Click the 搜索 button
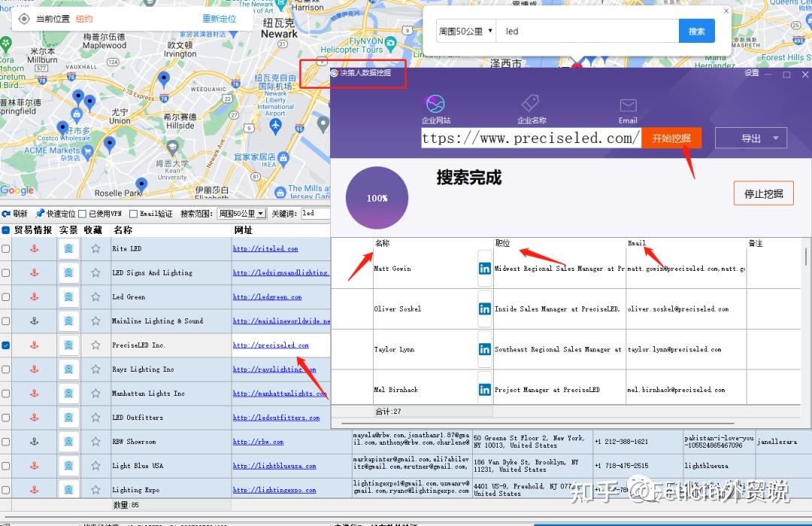Screen dimensions: 812x526 click(696, 31)
